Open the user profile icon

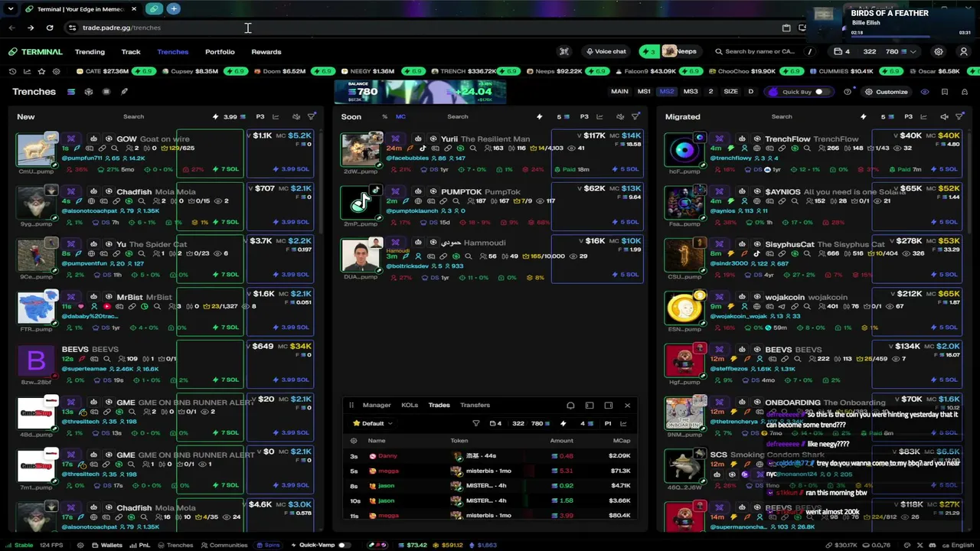pos(964,51)
